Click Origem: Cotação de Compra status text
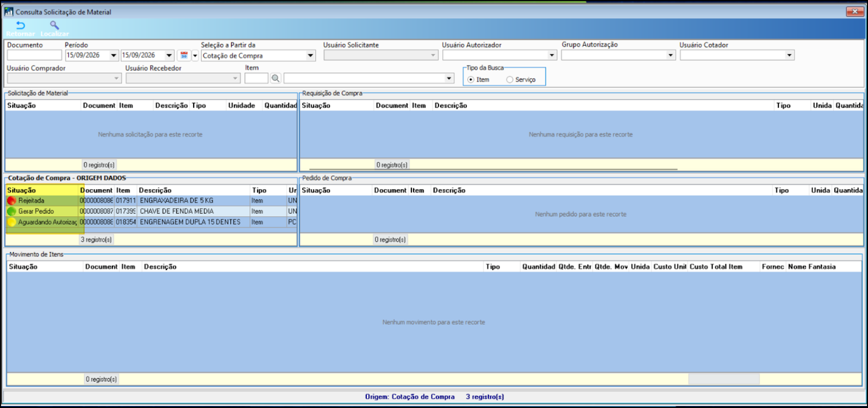The width and height of the screenshot is (868, 408). 410,397
